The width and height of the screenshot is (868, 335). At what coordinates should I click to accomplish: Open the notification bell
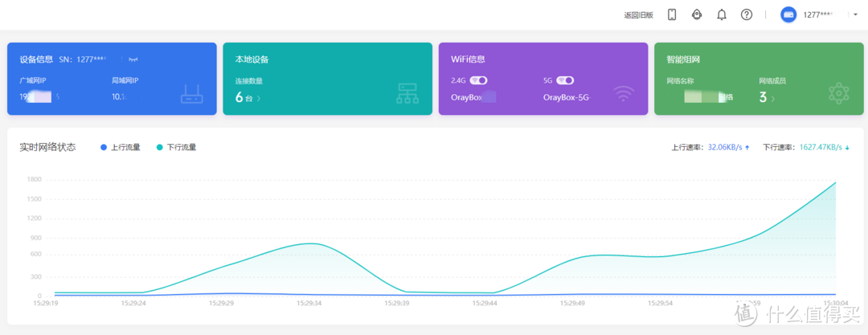click(x=722, y=15)
